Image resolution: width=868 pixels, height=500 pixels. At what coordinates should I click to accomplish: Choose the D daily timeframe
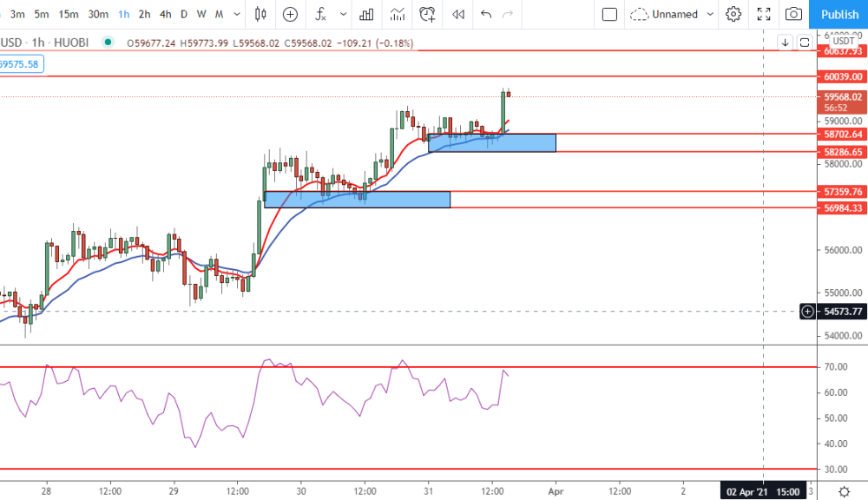184,15
